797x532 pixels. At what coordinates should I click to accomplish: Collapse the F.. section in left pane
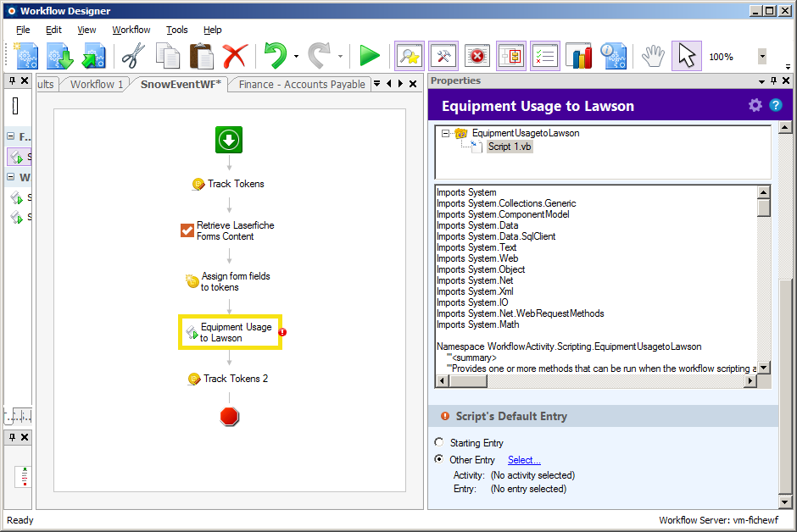[x=11, y=136]
